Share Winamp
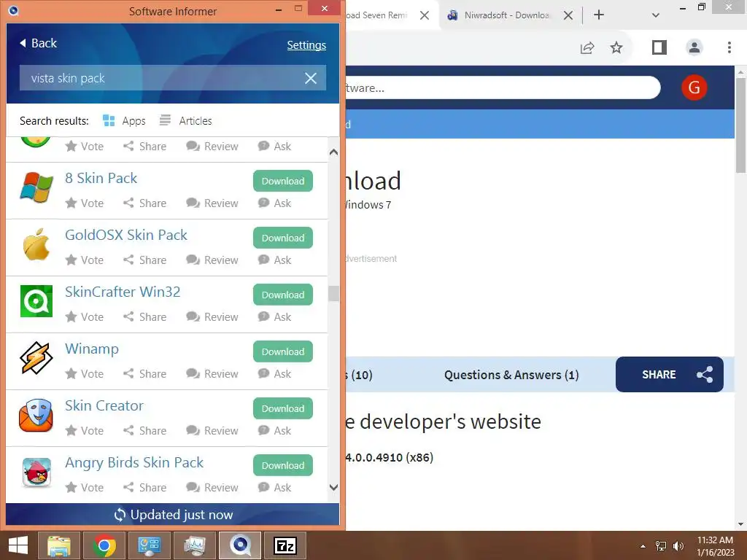The image size is (747, 560). click(145, 374)
